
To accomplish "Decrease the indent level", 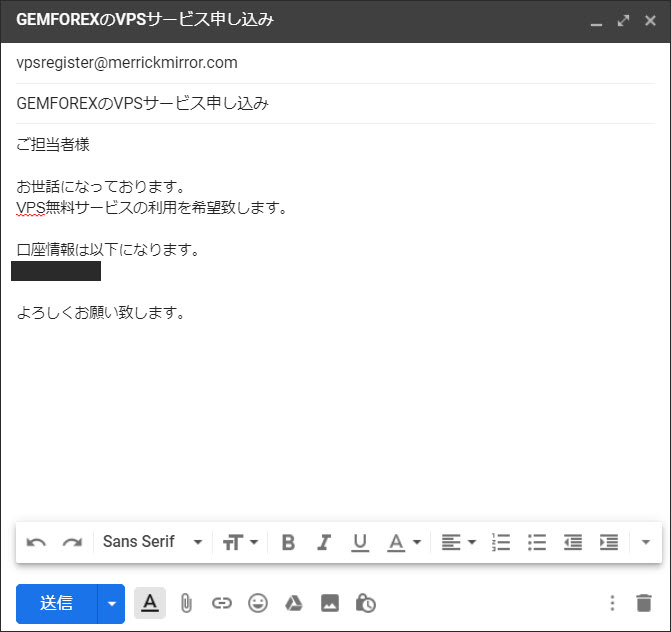I will click(573, 543).
